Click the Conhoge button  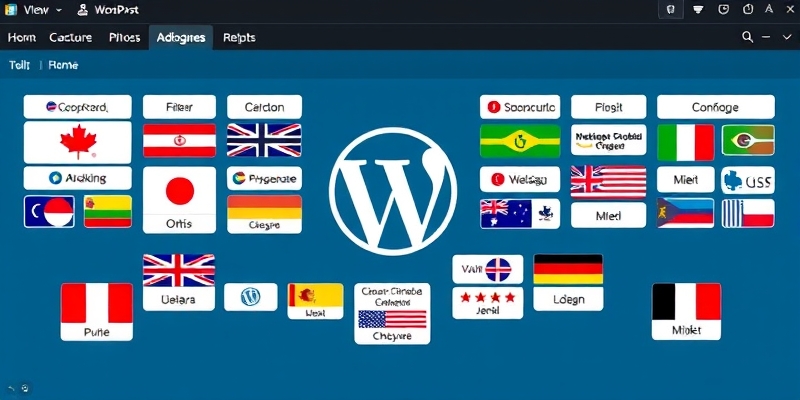pos(715,107)
